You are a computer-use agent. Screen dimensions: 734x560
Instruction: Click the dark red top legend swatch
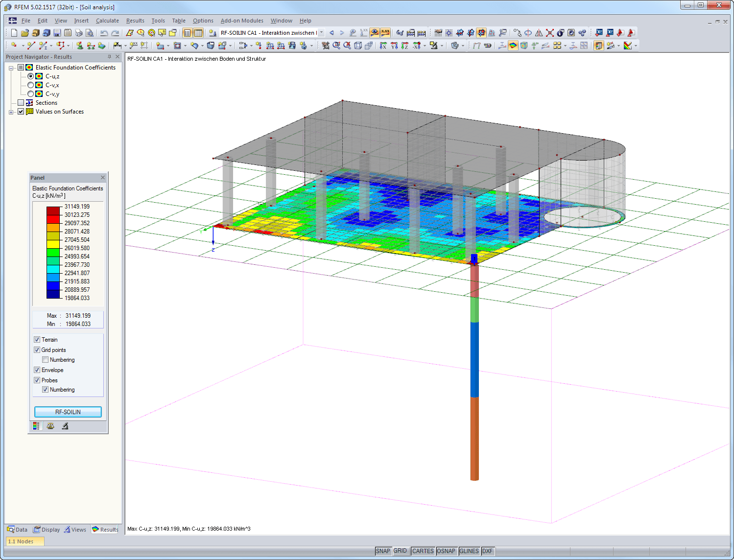coord(53,210)
